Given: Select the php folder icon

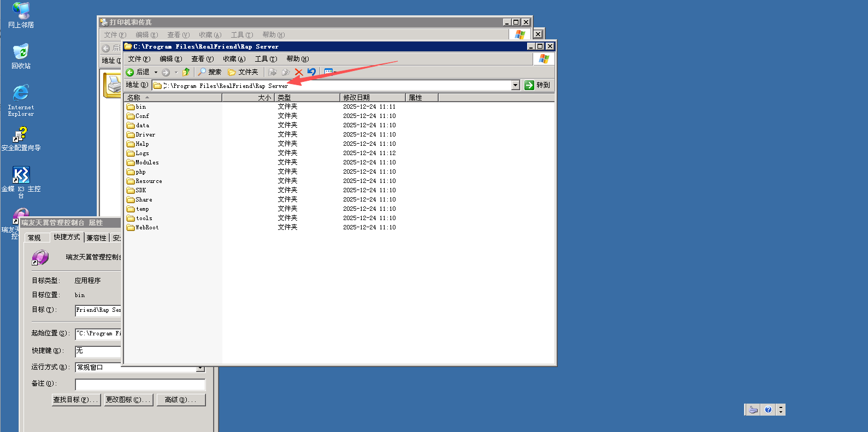Looking at the screenshot, I should [x=131, y=172].
